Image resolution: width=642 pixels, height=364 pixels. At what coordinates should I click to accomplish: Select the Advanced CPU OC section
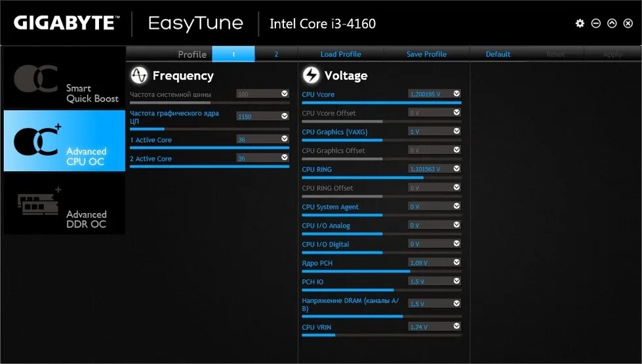pyautogui.click(x=64, y=140)
